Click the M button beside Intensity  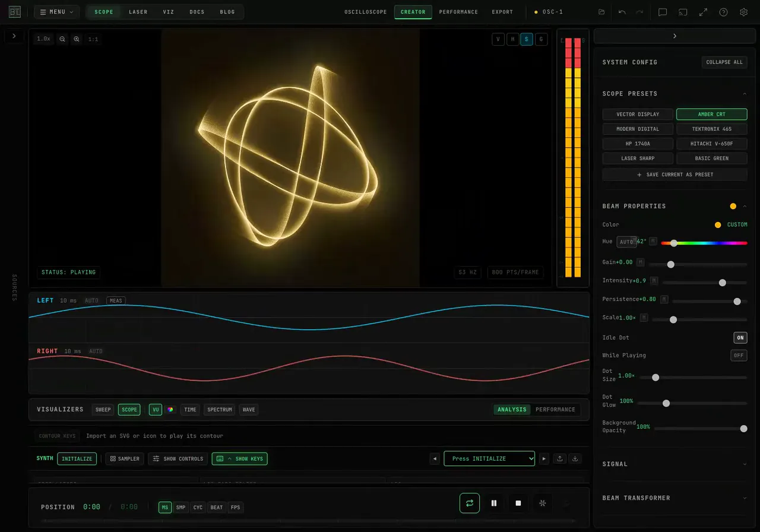point(654,280)
